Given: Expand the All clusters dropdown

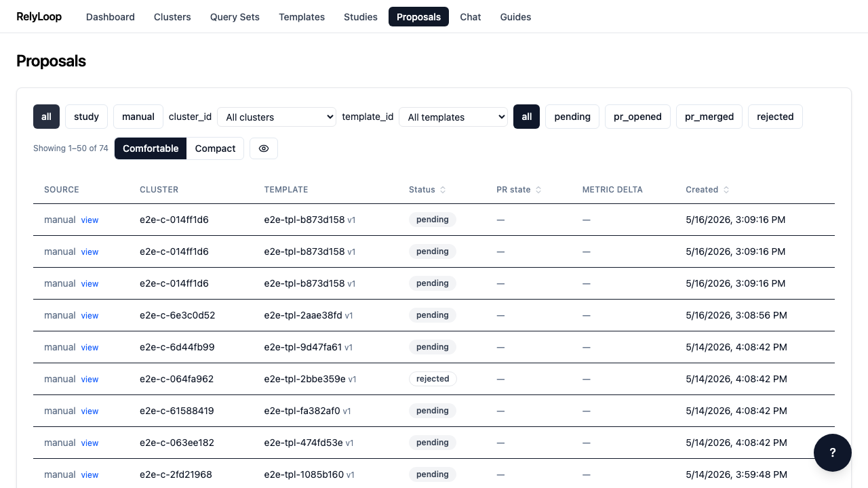Looking at the screenshot, I should [277, 117].
